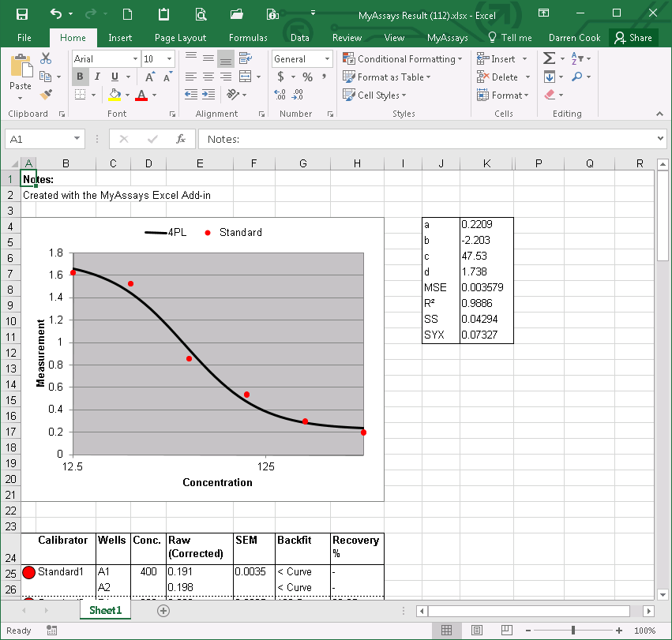Screen dimensions: 672x640
Task: Click the Wrap Text icon
Action: [x=245, y=58]
